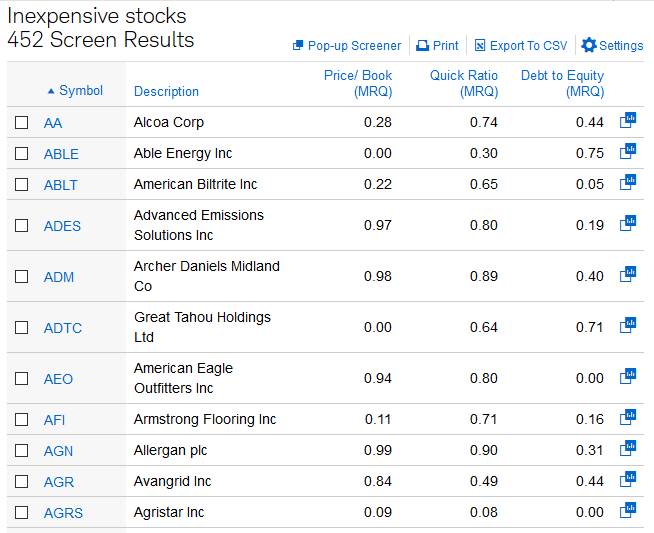Screen dimensions: 654x533
Task: Mark the ADTC checkbox
Action: point(22,327)
